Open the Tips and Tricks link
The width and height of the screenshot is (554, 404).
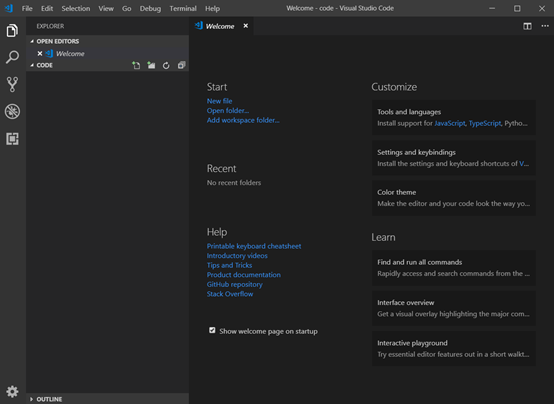tap(229, 265)
